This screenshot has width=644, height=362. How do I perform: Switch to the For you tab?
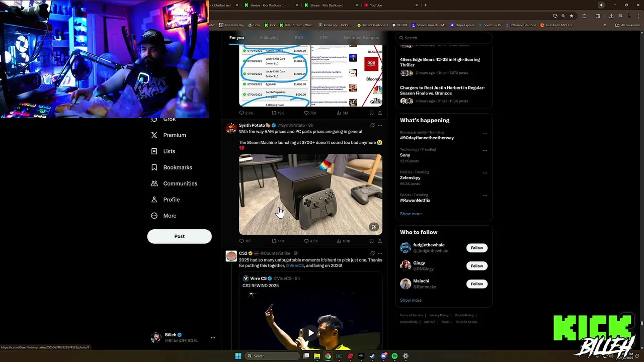click(236, 38)
